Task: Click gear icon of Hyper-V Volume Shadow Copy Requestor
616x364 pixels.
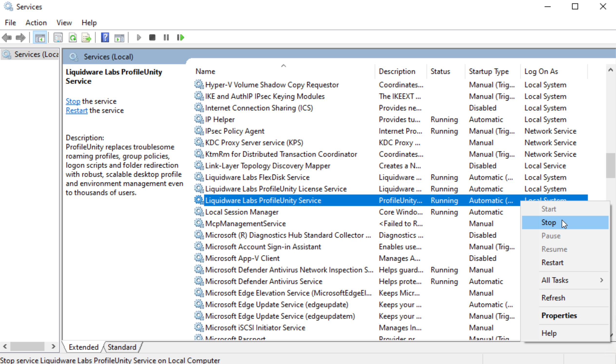Action: click(x=199, y=85)
